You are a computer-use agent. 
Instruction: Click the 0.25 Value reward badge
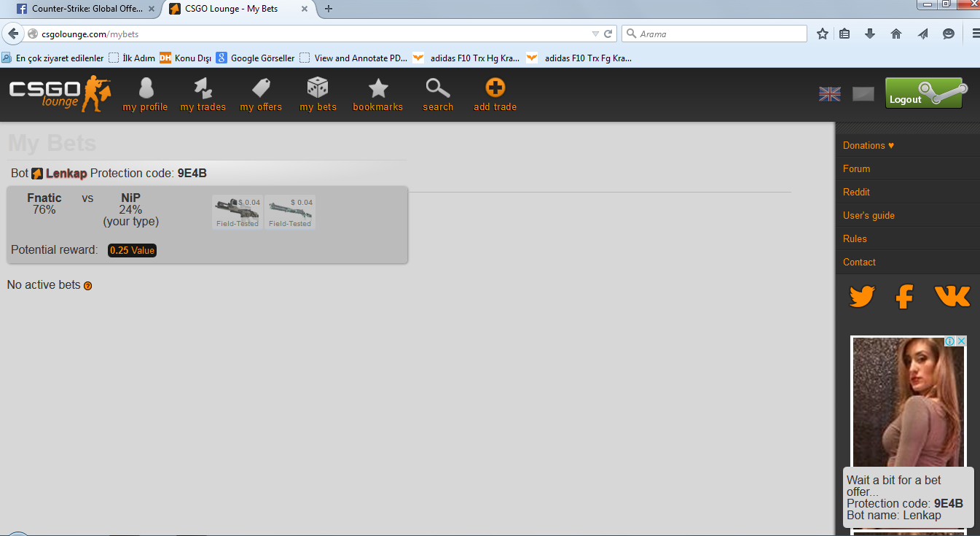point(132,250)
